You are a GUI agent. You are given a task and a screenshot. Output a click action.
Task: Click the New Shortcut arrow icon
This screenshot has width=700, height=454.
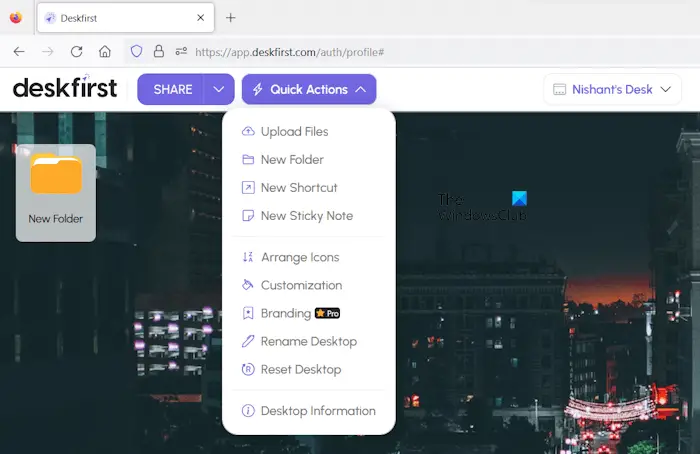[248, 187]
